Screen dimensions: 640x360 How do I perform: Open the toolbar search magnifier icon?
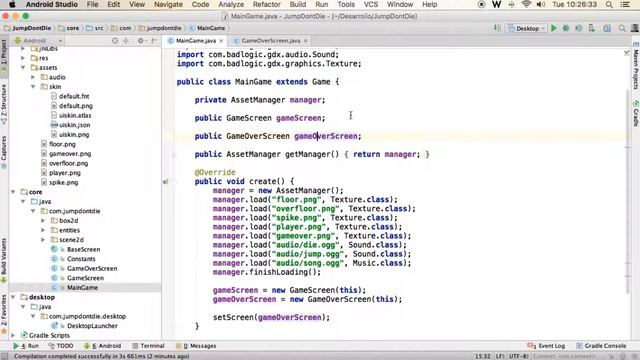click(622, 28)
